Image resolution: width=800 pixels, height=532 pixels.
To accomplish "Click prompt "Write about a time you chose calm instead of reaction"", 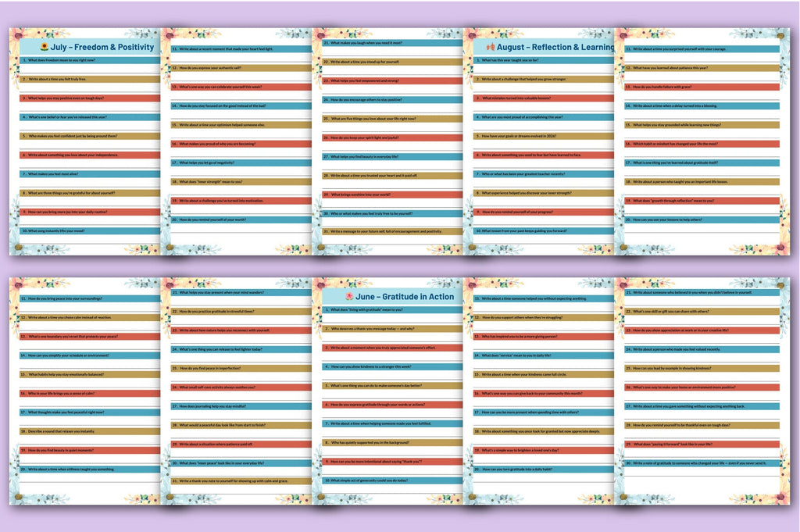I will click(90, 317).
